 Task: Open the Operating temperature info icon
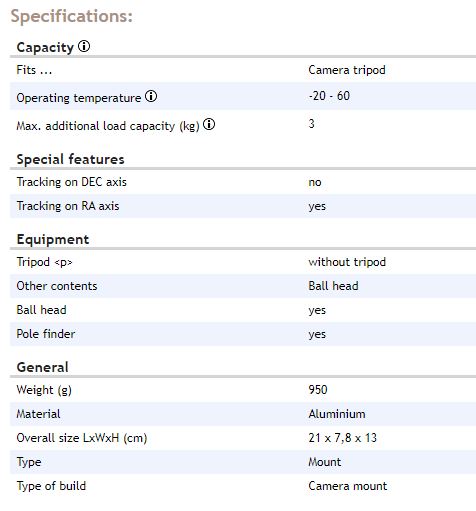(x=151, y=96)
